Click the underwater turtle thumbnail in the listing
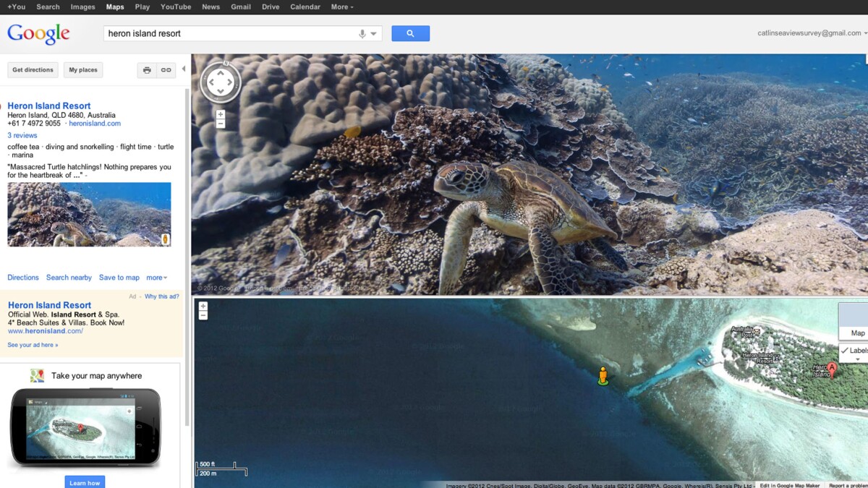This screenshot has height=488, width=868. pyautogui.click(x=89, y=214)
